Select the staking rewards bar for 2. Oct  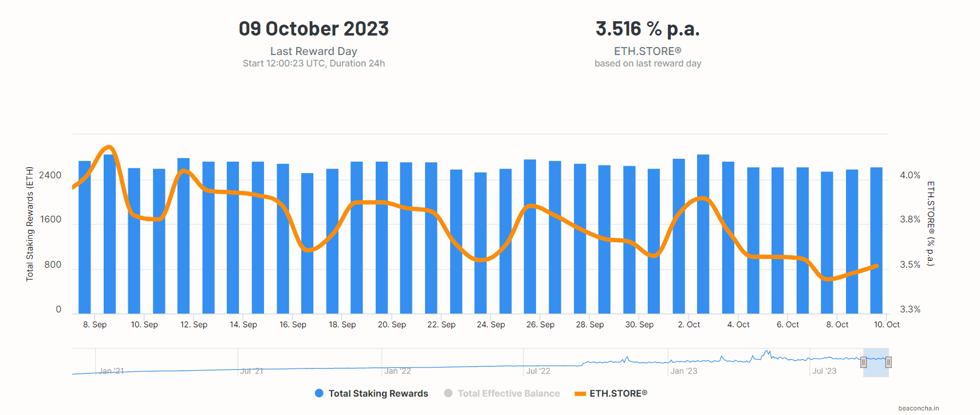click(x=679, y=236)
